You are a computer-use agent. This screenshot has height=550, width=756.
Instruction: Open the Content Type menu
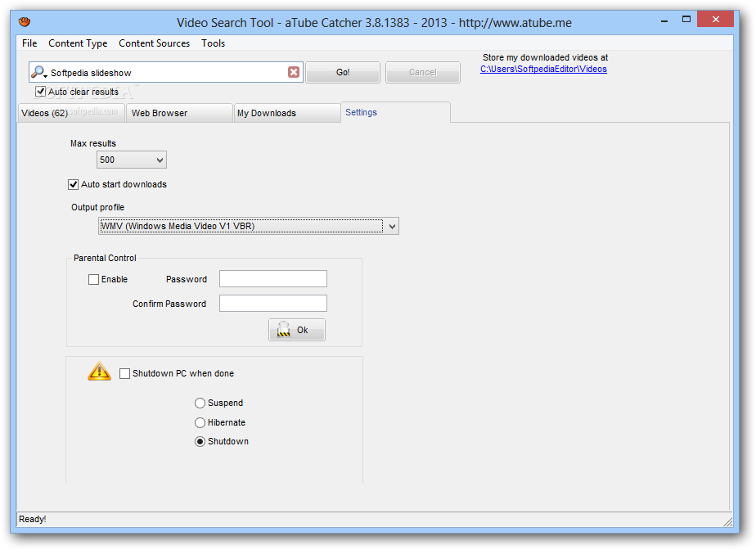[78, 43]
